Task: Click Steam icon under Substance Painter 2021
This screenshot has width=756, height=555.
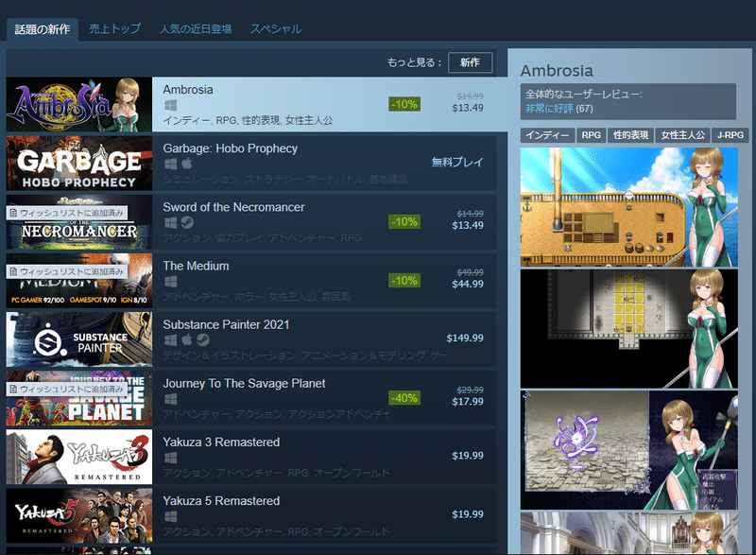Action: (203, 340)
